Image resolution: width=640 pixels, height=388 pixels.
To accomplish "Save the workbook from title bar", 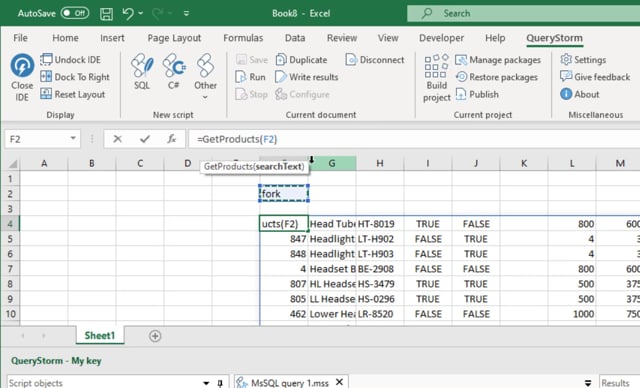I will coord(107,13).
